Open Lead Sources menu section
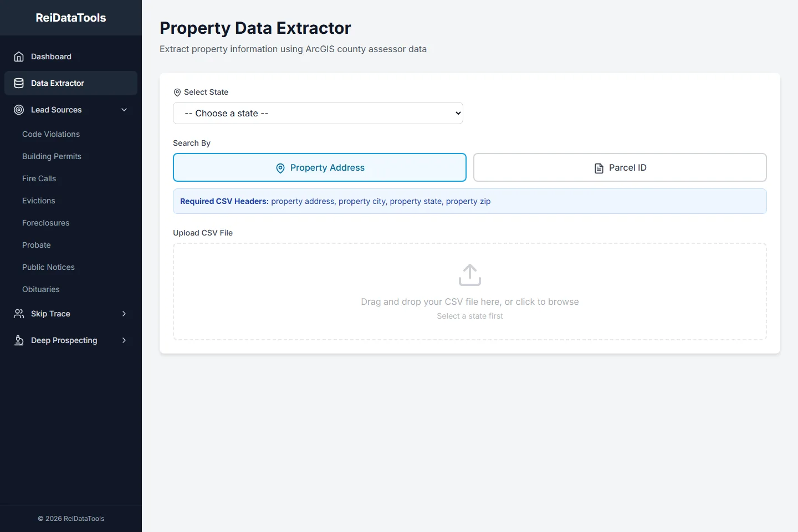798x532 pixels. 71,110
